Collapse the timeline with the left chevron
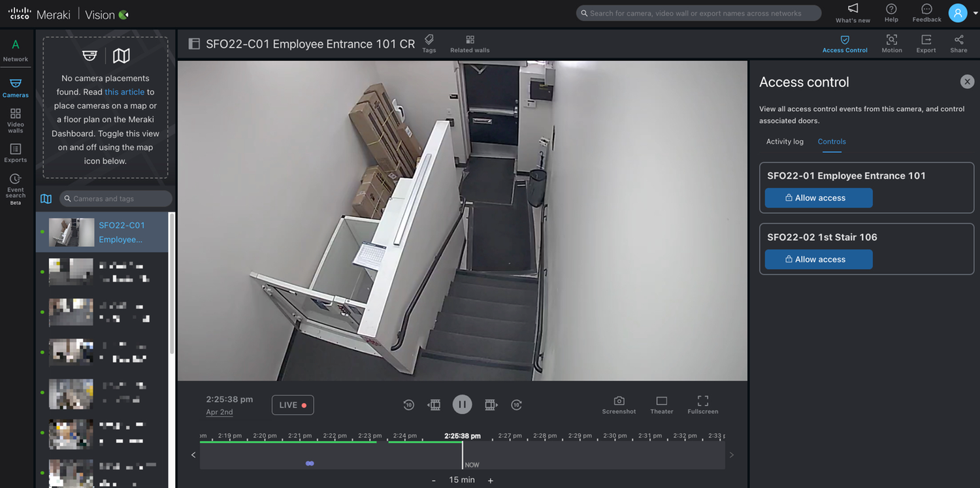The width and height of the screenshot is (980, 488). [x=193, y=455]
